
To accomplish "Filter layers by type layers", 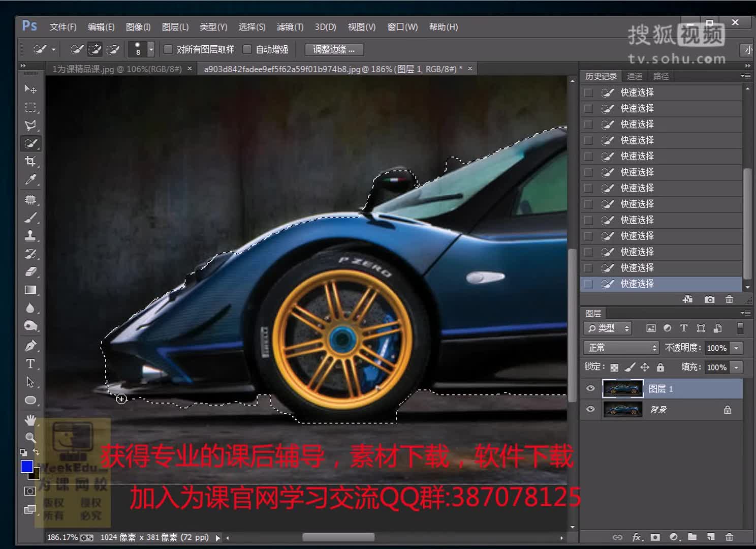I will 684,328.
